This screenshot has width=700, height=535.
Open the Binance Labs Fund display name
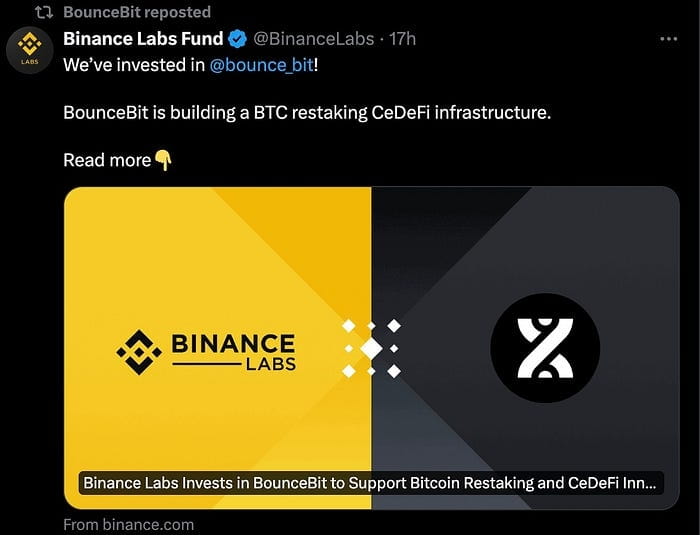tap(140, 39)
